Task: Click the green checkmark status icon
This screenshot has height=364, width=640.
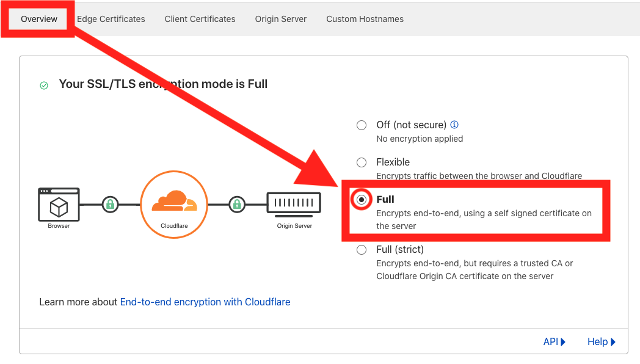Action: [44, 86]
